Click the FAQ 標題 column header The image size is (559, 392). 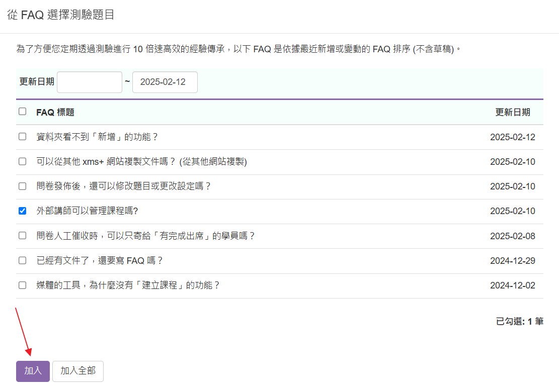coord(55,112)
